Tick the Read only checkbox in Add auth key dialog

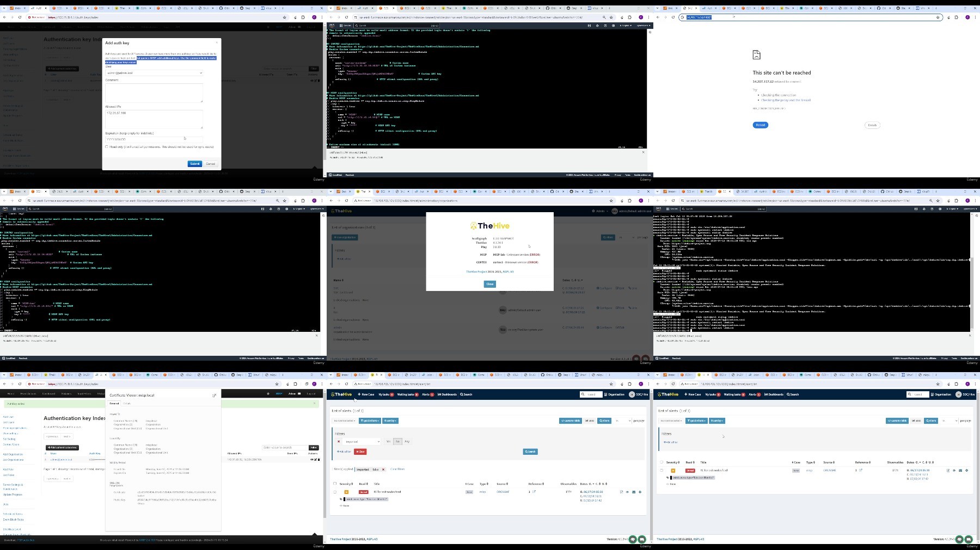(107, 147)
